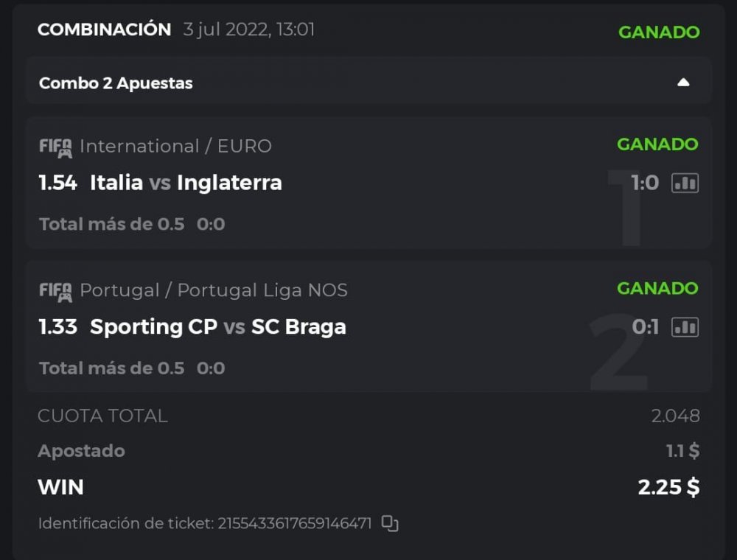Select the Portugal / Portugal Liga NOS label
Screen dimensions: 737x560
point(213,290)
